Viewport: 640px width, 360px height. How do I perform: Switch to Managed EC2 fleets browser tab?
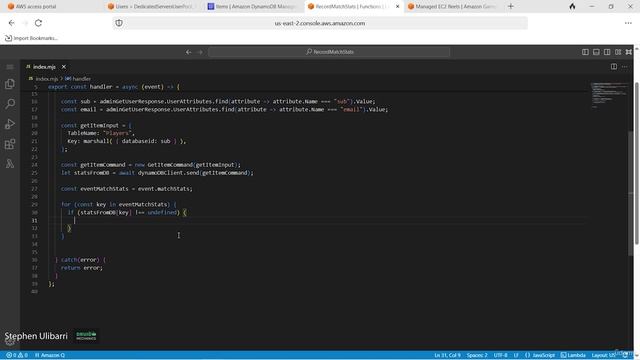click(x=453, y=7)
